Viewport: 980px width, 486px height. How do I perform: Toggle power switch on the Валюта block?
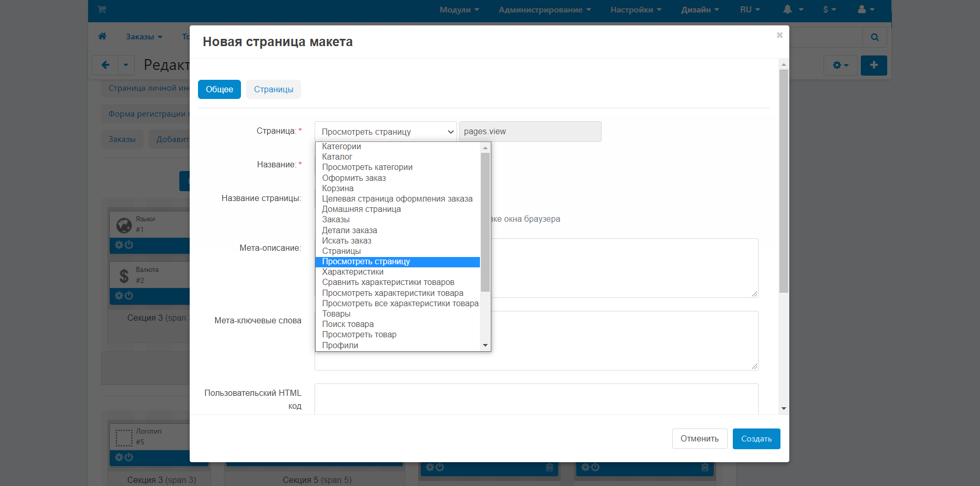point(129,295)
